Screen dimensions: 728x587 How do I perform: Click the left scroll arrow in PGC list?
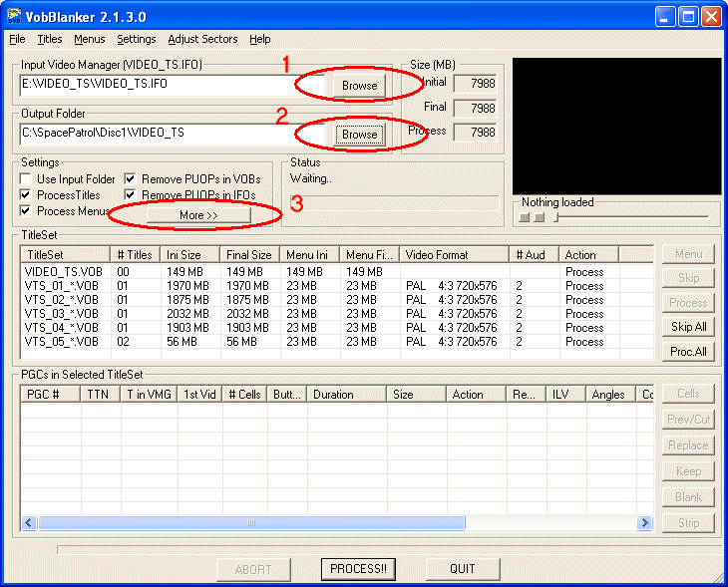(x=29, y=522)
